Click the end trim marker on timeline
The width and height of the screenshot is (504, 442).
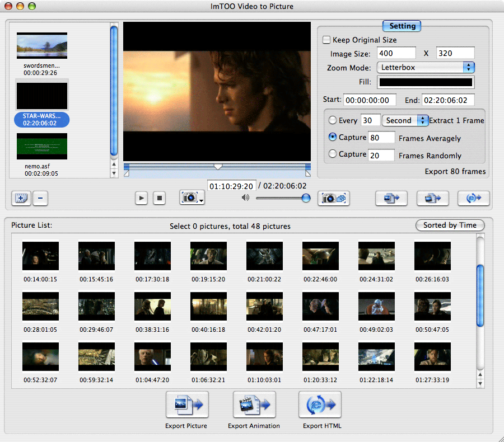coord(308,173)
